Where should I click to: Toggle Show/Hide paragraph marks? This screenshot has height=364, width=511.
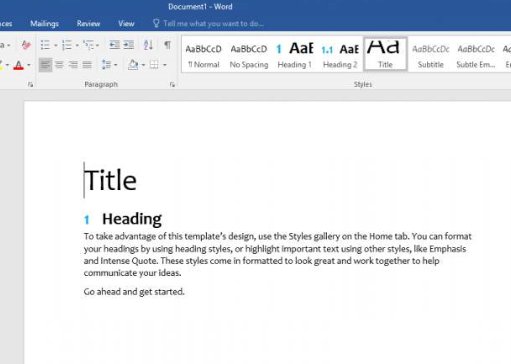coord(167,45)
